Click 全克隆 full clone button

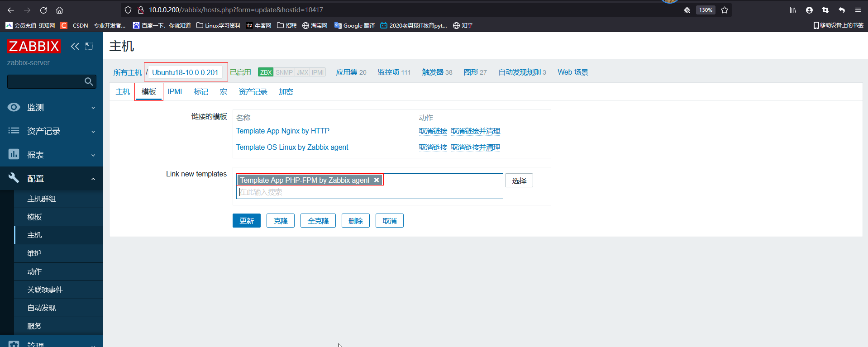[318, 221]
